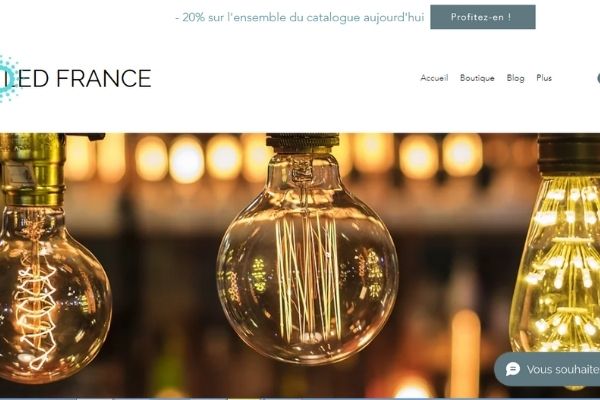The image size is (600, 400).
Task: Click the brass socket of left bulb
Action: click(x=33, y=169)
